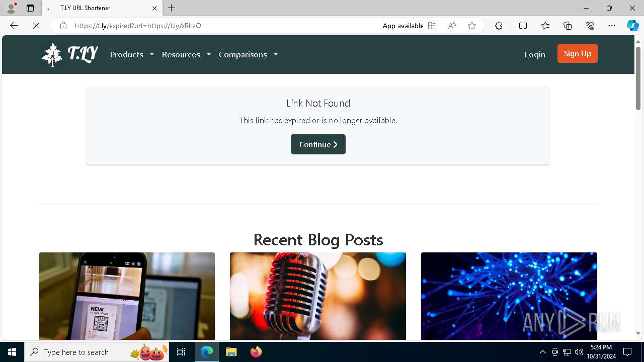The image size is (644, 362).
Task: Open browser Collections
Action: click(x=568, y=26)
